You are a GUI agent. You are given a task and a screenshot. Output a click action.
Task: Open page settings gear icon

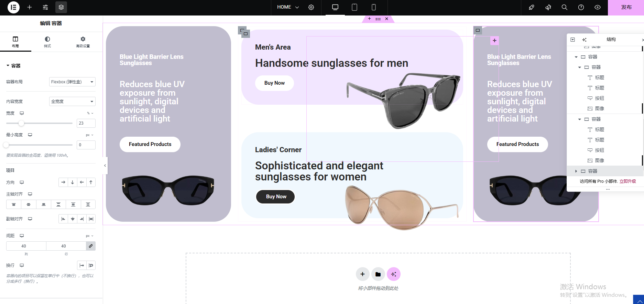tap(311, 7)
